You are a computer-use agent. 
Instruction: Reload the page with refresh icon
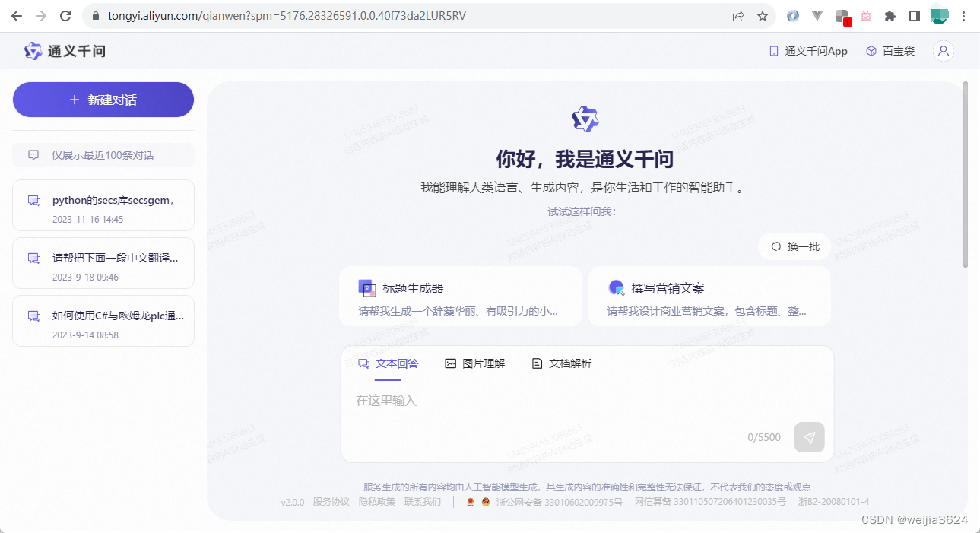(66, 16)
